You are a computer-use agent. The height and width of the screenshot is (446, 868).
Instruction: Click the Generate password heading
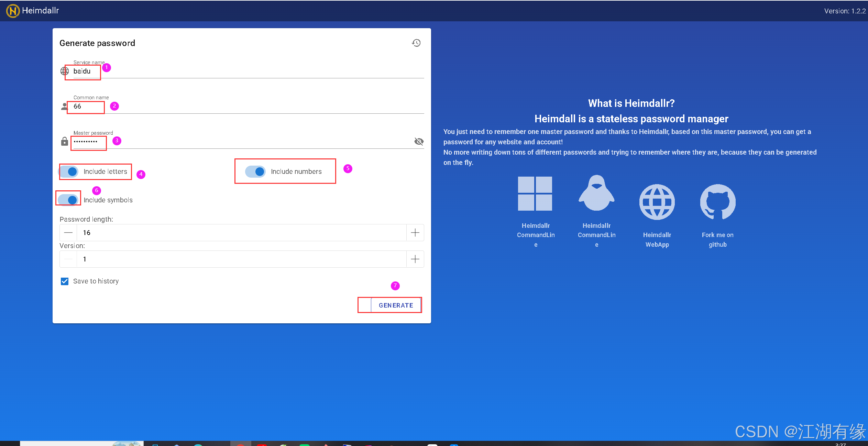click(97, 43)
